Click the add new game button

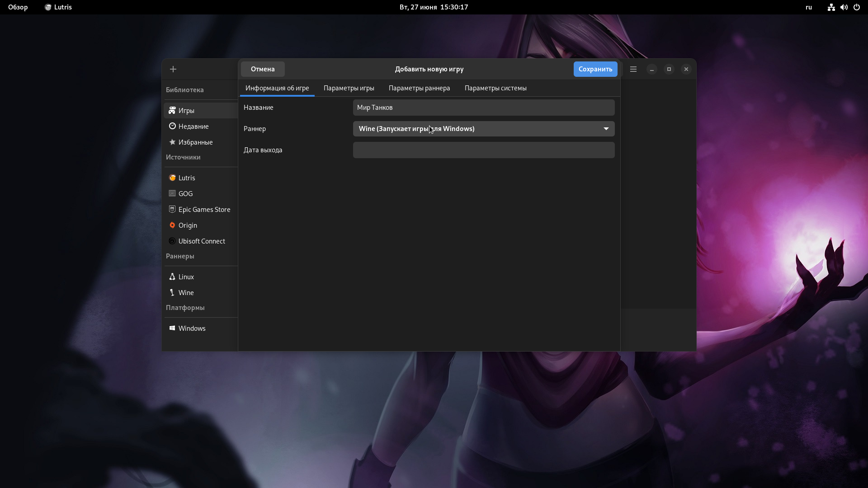tap(173, 69)
